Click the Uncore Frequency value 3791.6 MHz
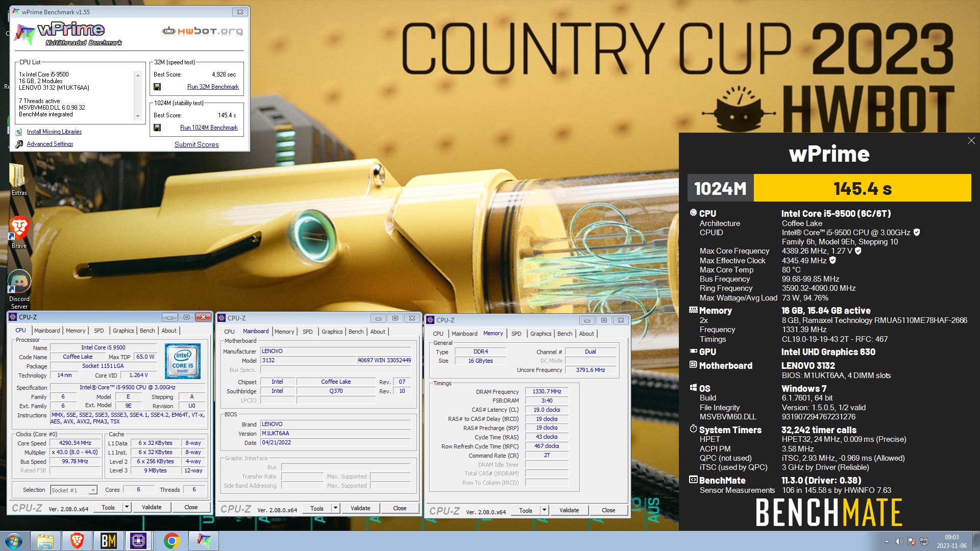 click(x=591, y=370)
